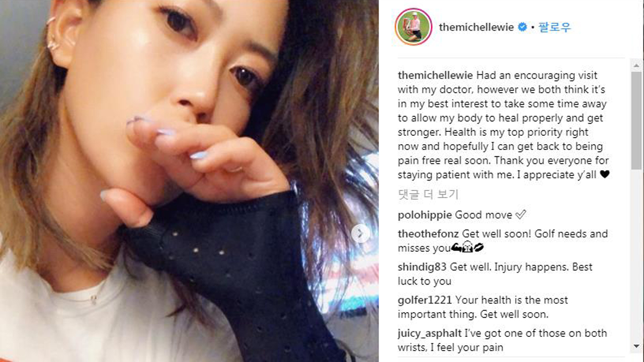
Task: Click scrollbar track below the thumb
Action: pos(636,255)
